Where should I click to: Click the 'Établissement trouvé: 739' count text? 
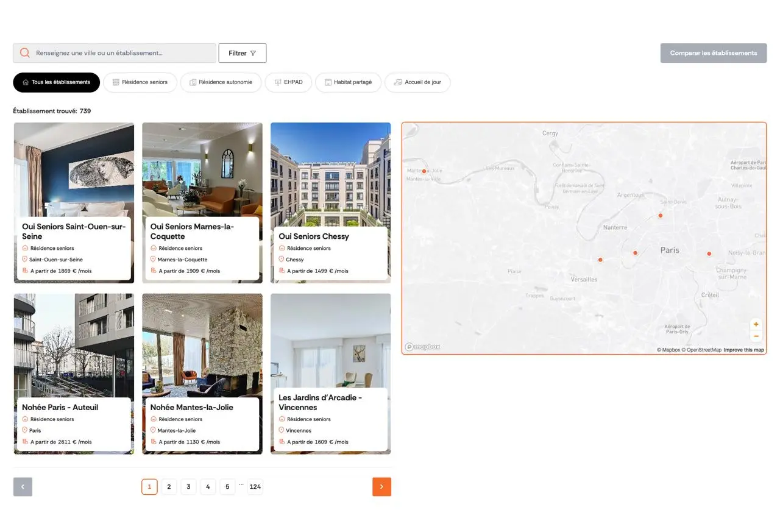point(52,111)
